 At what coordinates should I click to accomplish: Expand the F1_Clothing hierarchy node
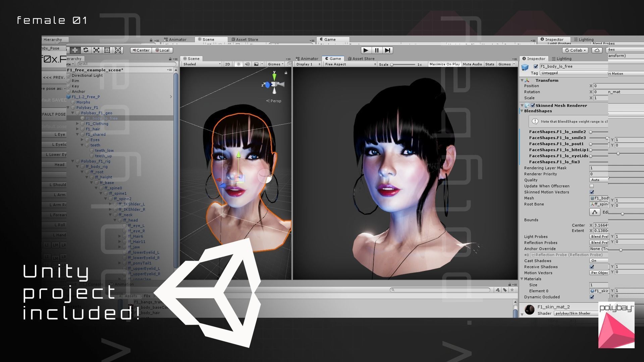[x=77, y=124]
